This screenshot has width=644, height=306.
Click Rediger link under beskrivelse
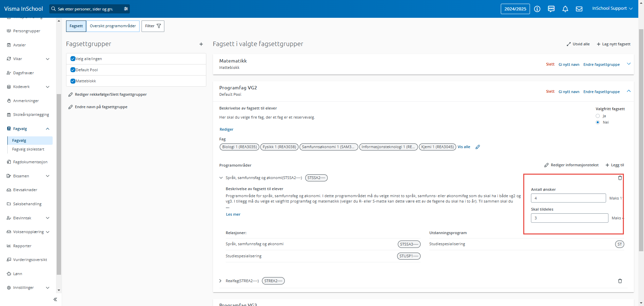(x=226, y=129)
